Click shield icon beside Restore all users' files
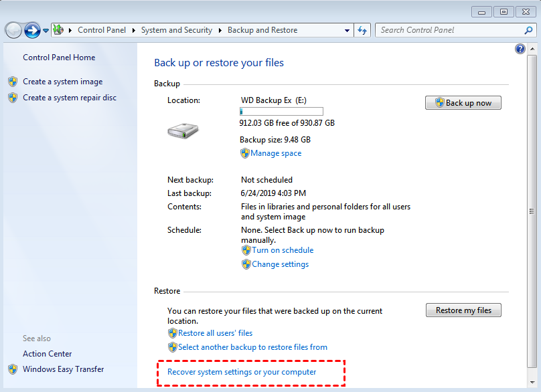This screenshot has height=392, width=541. pos(173,333)
